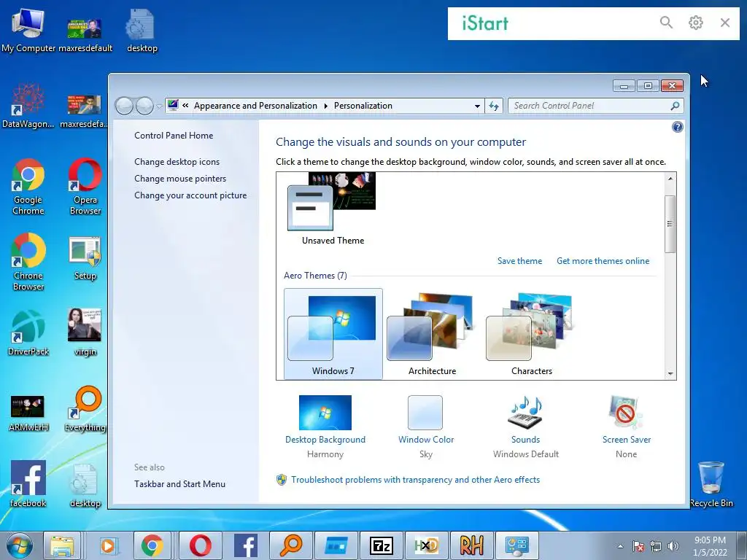Open Everything search from taskbar
This screenshot has height=560, width=747.
[291, 545]
